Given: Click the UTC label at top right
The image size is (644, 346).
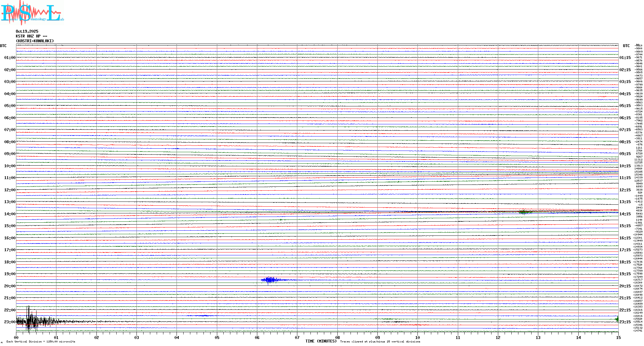Looking at the screenshot, I should [626, 46].
